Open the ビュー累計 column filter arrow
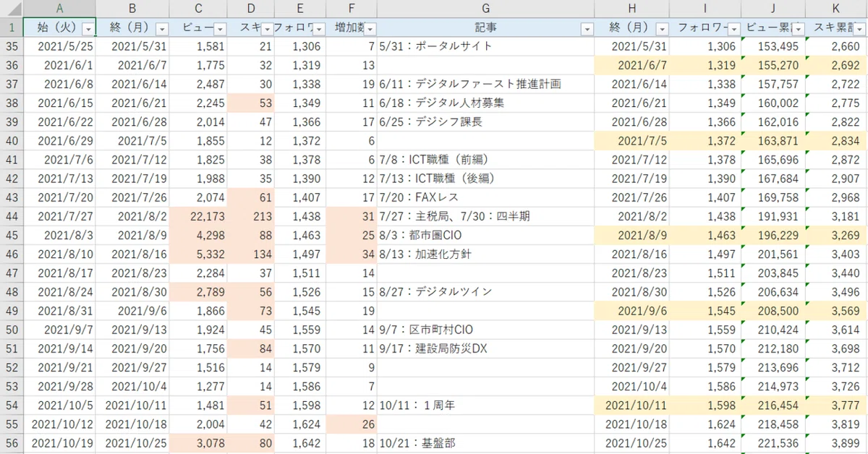Viewport: 868px width, 454px height. (x=798, y=29)
